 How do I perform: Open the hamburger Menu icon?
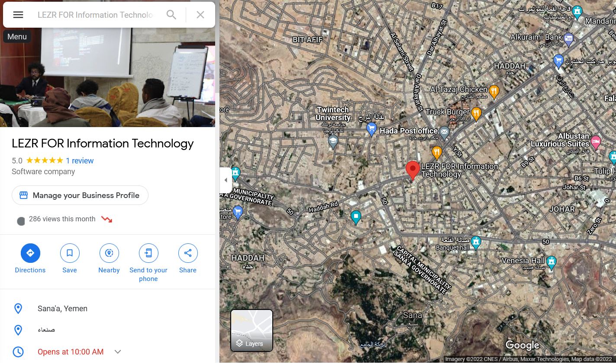click(18, 15)
